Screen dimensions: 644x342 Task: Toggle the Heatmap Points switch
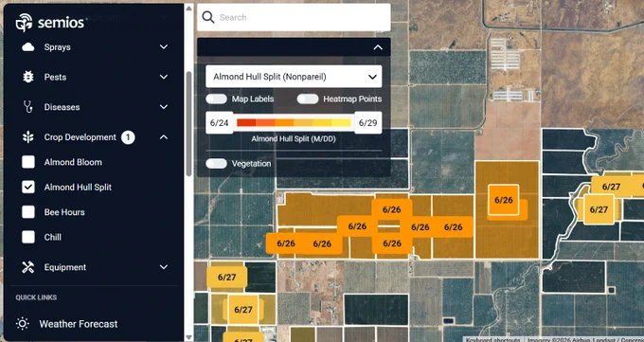[308, 99]
